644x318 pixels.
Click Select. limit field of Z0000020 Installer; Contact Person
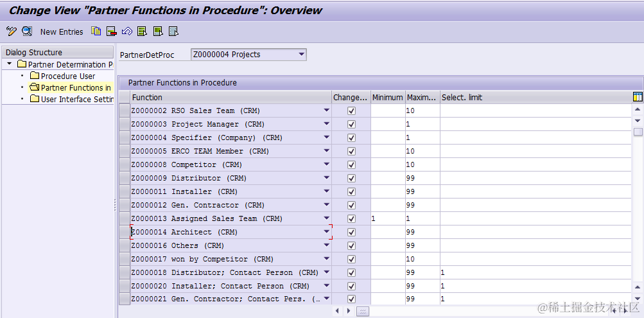click(x=536, y=286)
